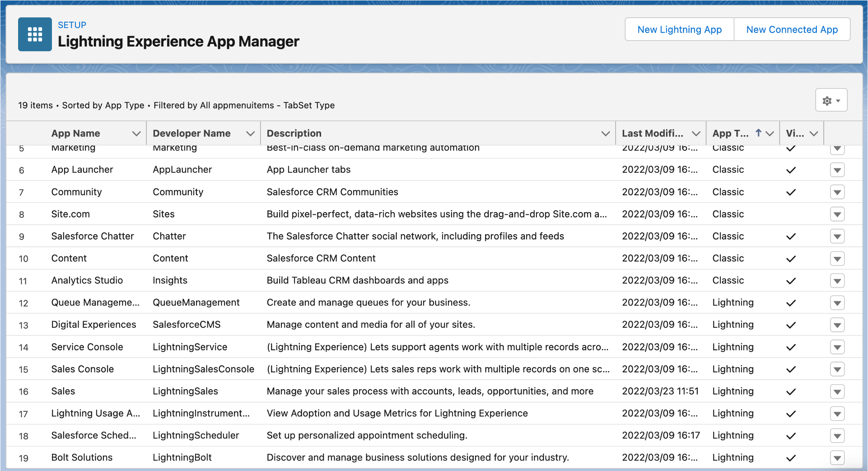Sort by Description column header
This screenshot has height=471, width=868.
[x=294, y=133]
